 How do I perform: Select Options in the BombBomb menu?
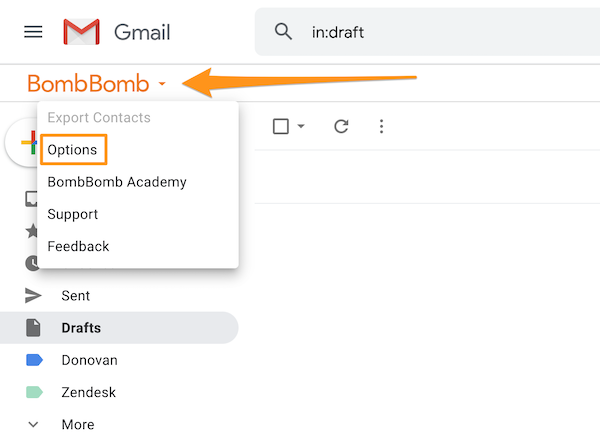(x=72, y=150)
